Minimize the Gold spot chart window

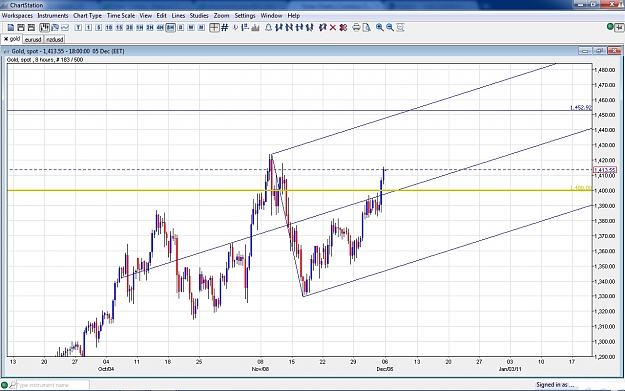[585, 51]
